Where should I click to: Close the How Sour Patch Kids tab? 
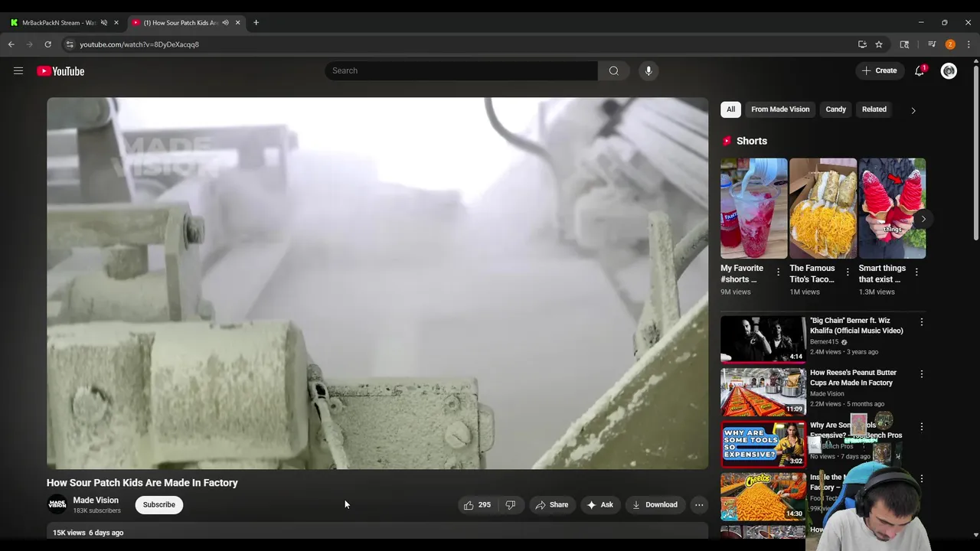pyautogui.click(x=237, y=23)
